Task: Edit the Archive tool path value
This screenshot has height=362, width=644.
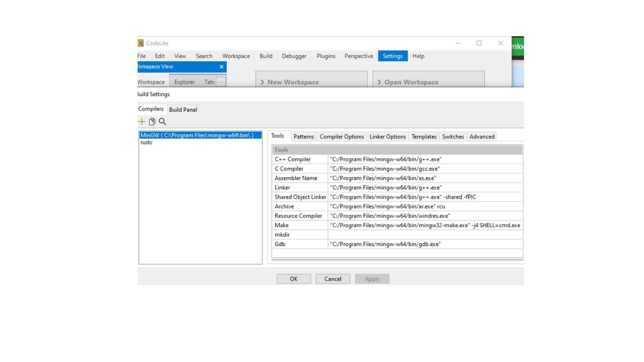Action: [x=425, y=206]
